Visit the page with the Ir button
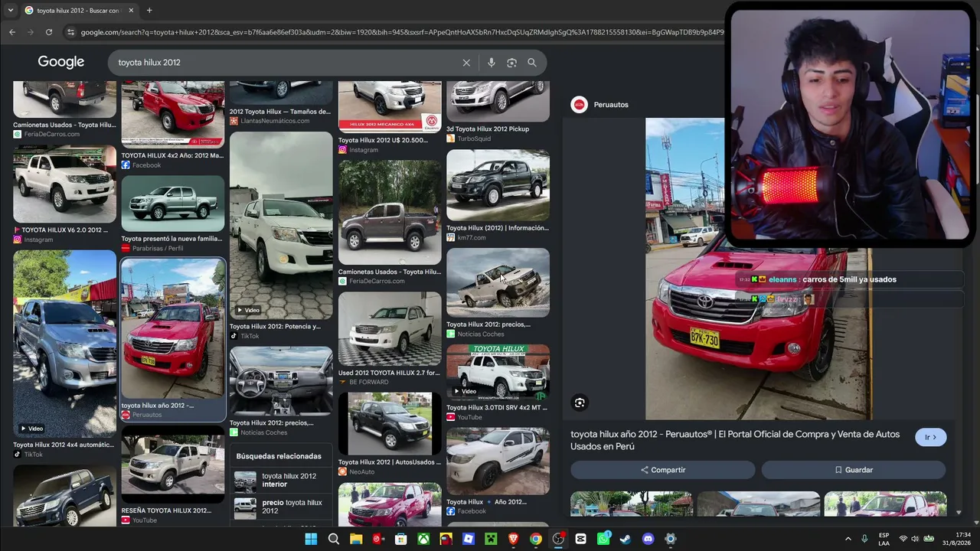Viewport: 980px width, 551px height. click(x=931, y=437)
